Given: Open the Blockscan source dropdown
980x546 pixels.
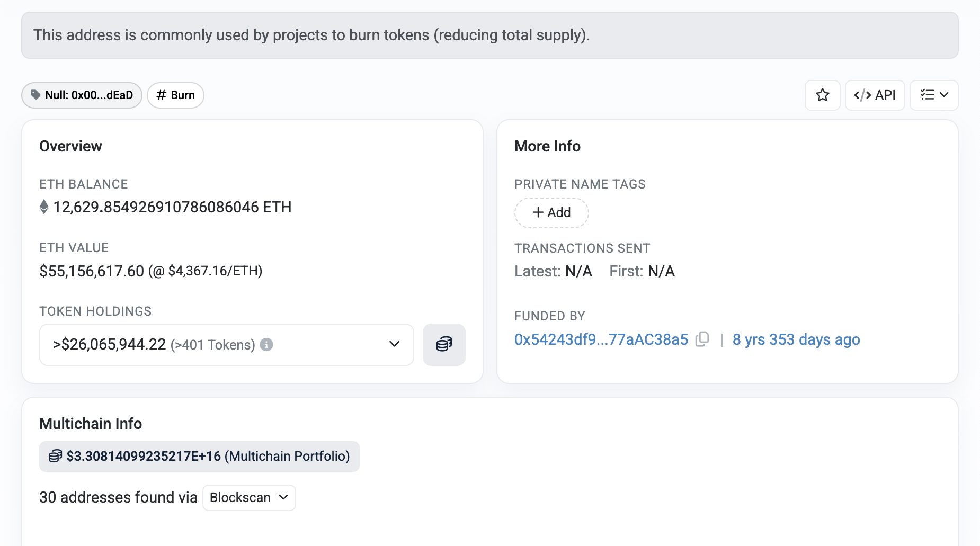Looking at the screenshot, I should pos(249,498).
